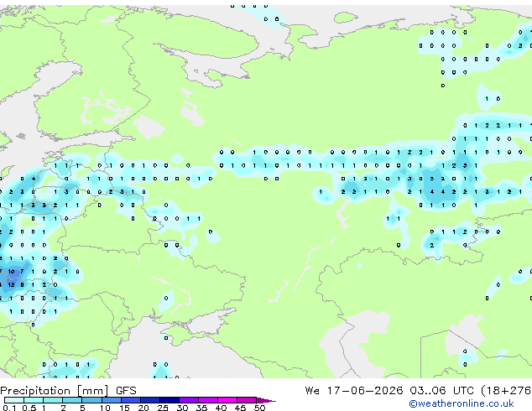Click the 40–45 mm magenta swatch
Viewport: 532px width, 411px height.
pos(227,400)
